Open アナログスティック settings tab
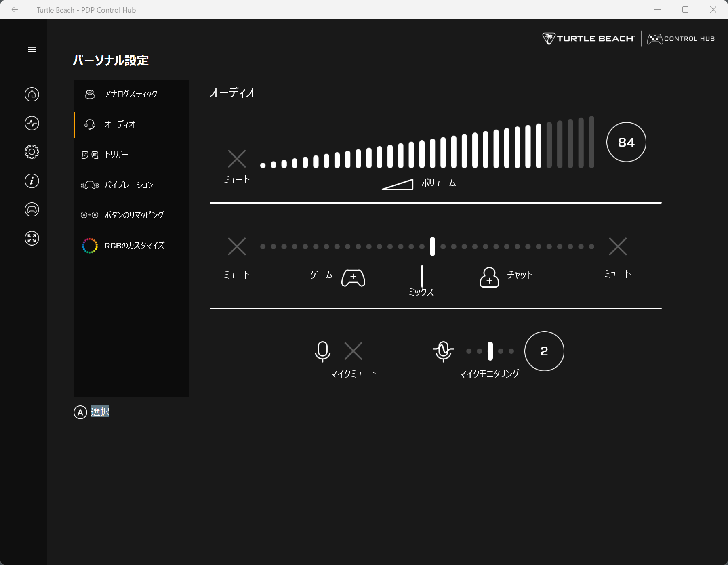 point(131,94)
